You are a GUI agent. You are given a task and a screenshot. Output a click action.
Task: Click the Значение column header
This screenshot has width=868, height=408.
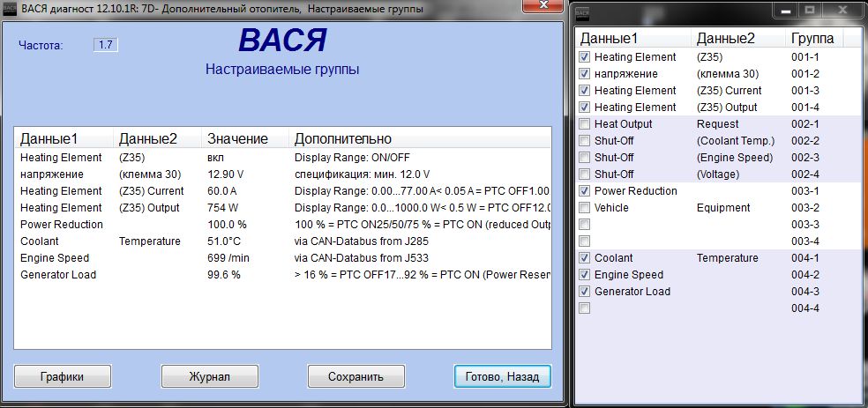pos(244,138)
